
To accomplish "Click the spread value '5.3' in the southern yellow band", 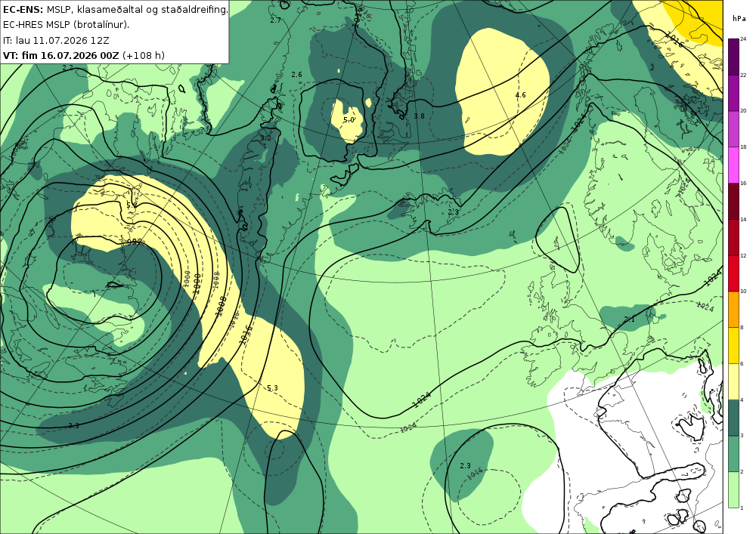I will pyautogui.click(x=272, y=387).
